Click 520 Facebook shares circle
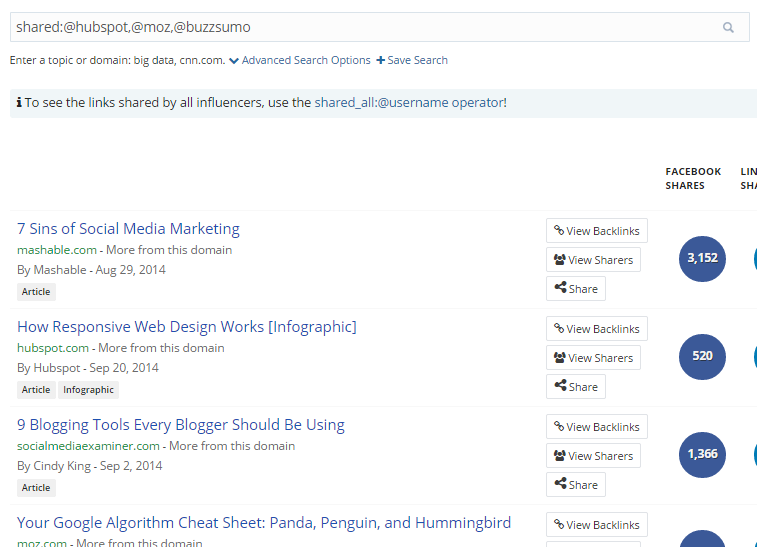 pyautogui.click(x=702, y=357)
